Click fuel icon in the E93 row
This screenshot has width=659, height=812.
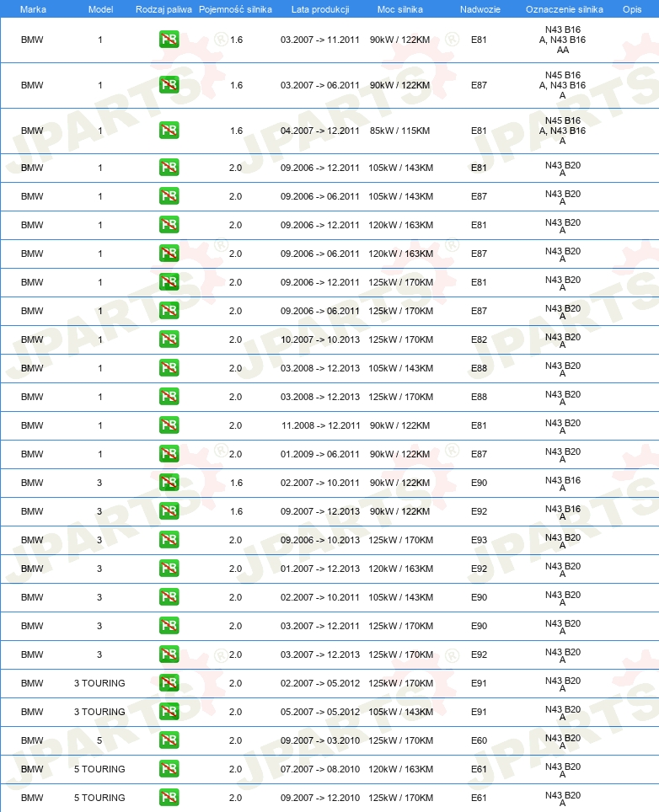pyautogui.click(x=169, y=540)
